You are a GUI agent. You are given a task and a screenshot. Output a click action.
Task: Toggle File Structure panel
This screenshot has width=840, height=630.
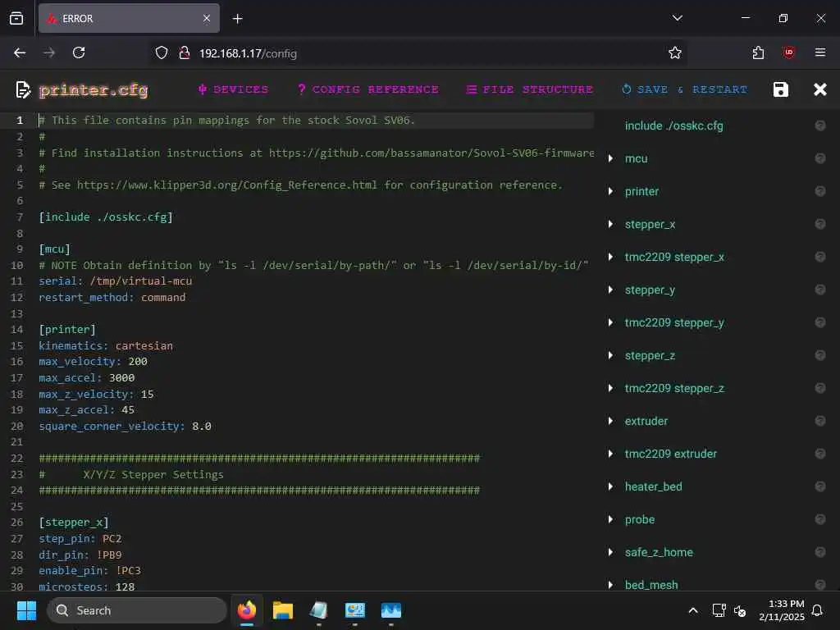coord(529,89)
